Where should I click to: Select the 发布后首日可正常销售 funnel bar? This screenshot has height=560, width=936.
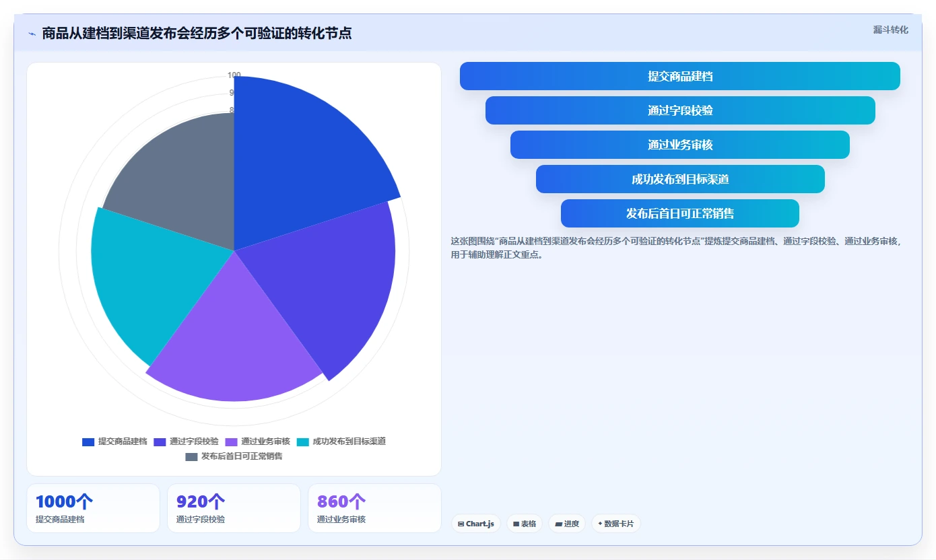pyautogui.click(x=680, y=213)
